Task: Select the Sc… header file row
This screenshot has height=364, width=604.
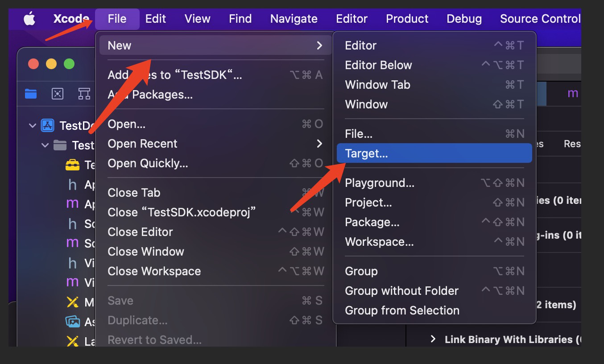Action: 80,224
